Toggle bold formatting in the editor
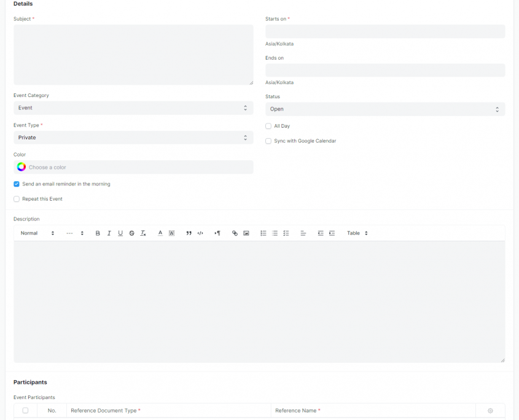 click(x=97, y=233)
